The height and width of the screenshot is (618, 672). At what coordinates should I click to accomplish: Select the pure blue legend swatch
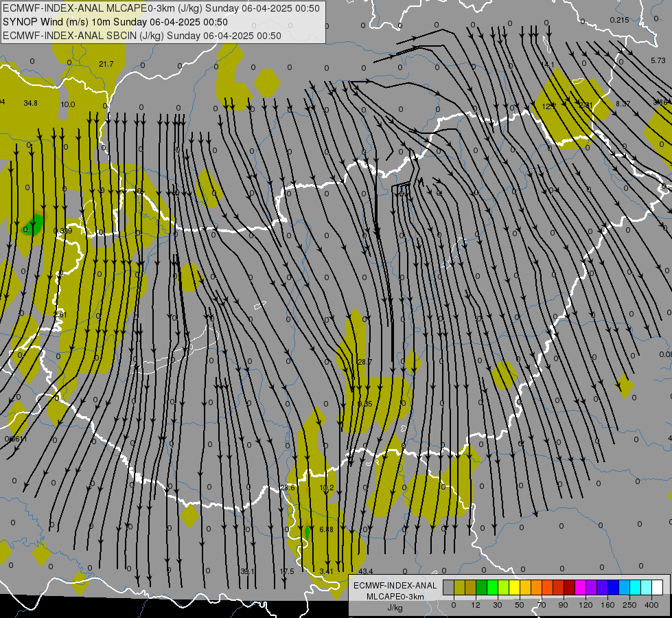[x=613, y=587]
